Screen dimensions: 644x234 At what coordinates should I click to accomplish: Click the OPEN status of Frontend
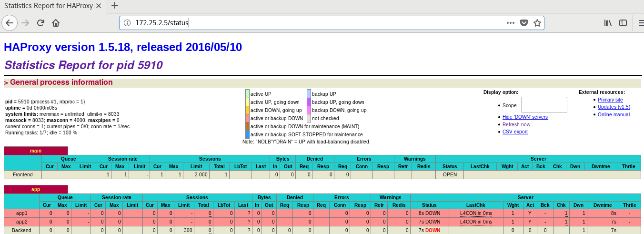click(450, 174)
